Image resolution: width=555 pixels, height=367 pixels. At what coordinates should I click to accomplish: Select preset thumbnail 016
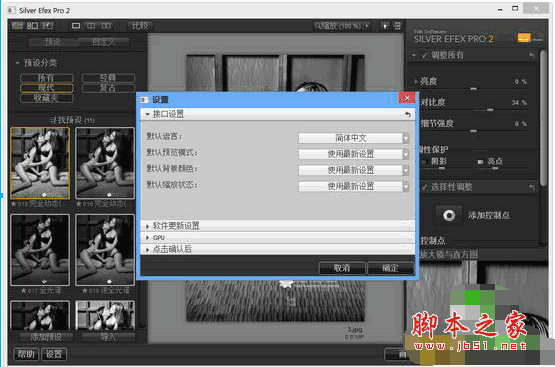point(105,163)
